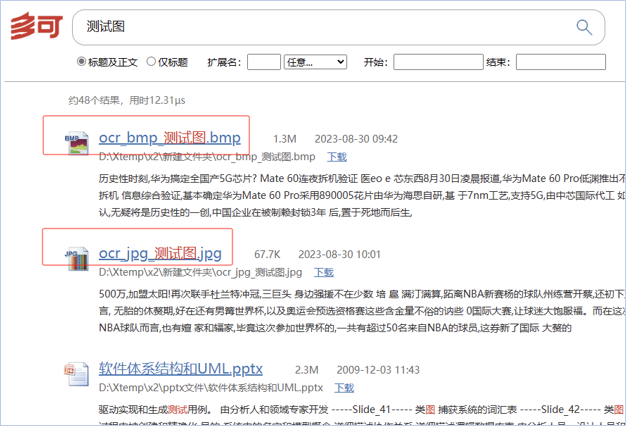The image size is (626, 426).
Task: Select the 仅标题 radio button
Action: 151,61
